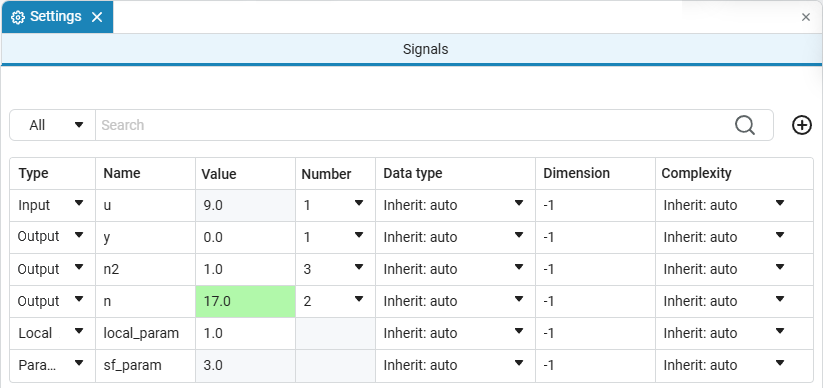Click value 0.0 of signal y
823x388 pixels.
(x=246, y=237)
